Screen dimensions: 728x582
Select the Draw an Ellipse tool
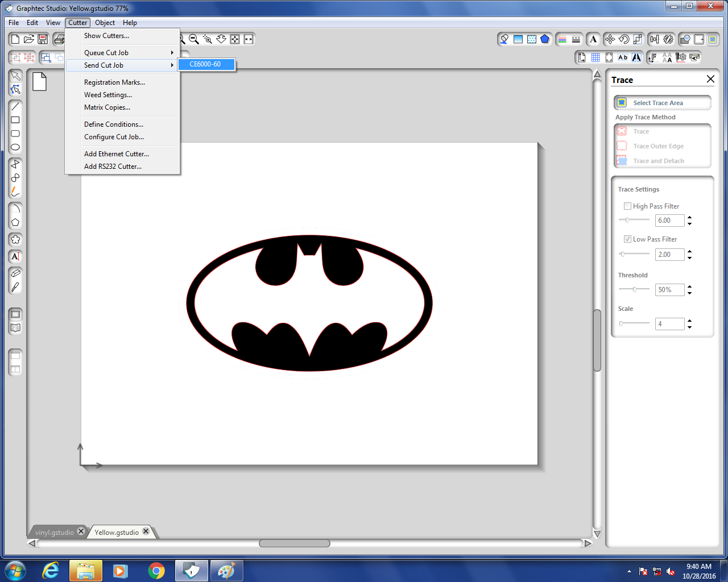pyautogui.click(x=15, y=147)
